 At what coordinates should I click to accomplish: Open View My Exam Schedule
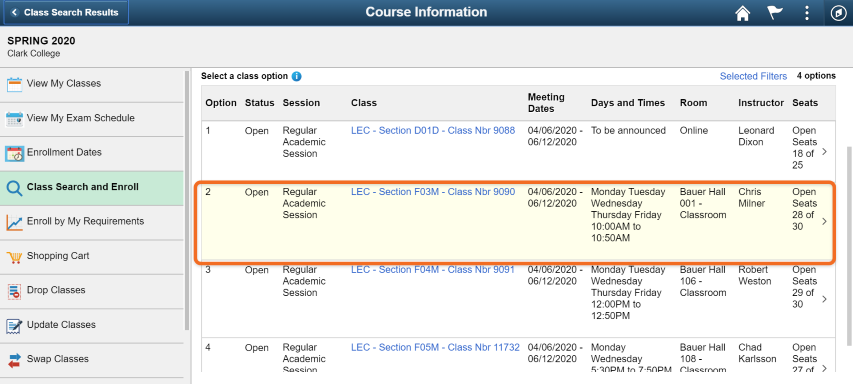pyautogui.click(x=92, y=119)
